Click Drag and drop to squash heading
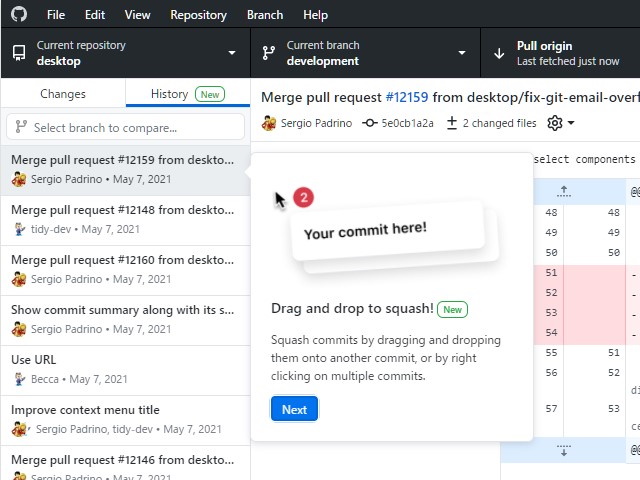This screenshot has width=640, height=480. [352, 309]
